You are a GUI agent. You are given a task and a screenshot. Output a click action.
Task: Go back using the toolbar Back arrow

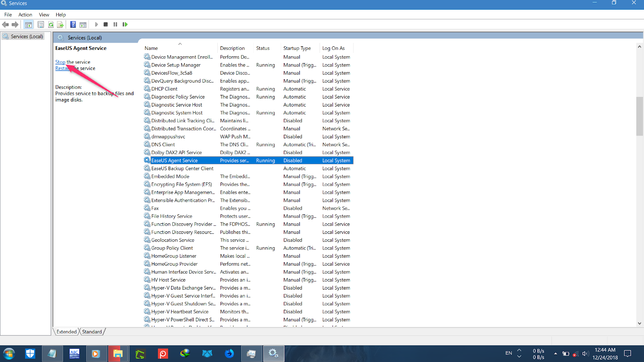tap(6, 25)
